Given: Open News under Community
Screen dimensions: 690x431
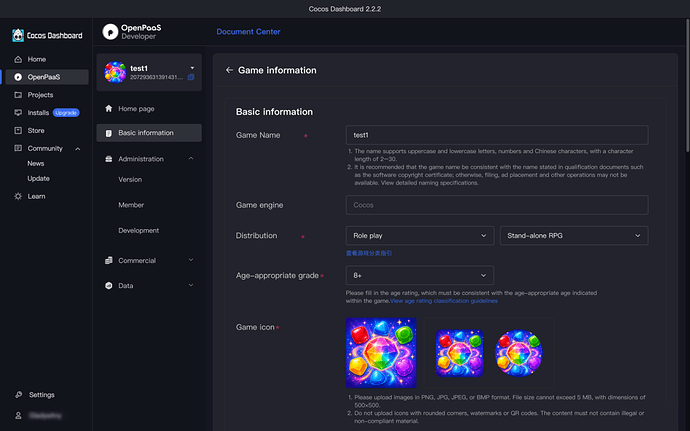Looking at the screenshot, I should (x=36, y=163).
